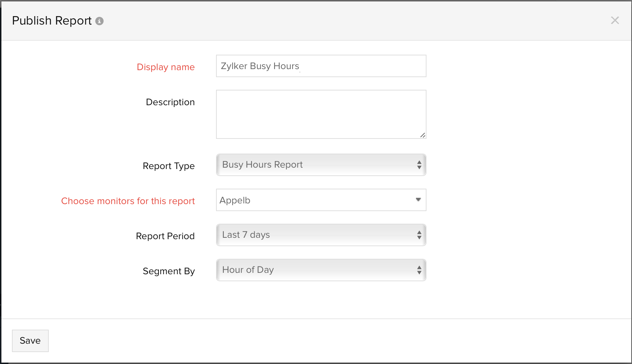Screen dimensions: 632x364
Task: Click the Report Period label
Action: (x=165, y=236)
